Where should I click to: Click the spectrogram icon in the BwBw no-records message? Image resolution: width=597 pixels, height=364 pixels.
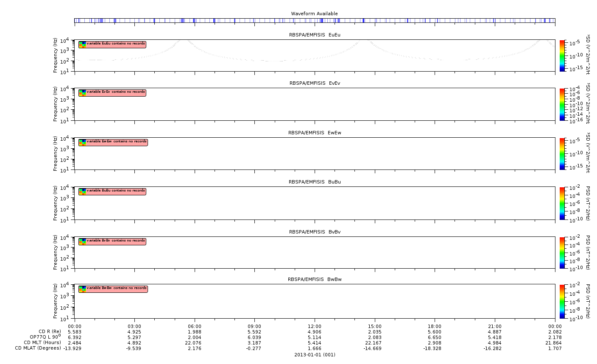82,289
